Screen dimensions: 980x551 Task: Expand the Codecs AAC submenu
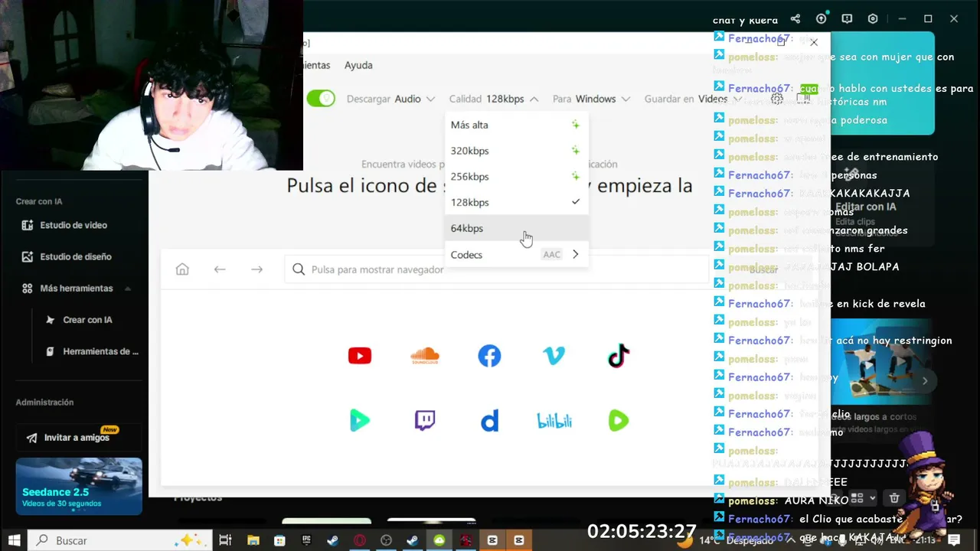coord(516,255)
